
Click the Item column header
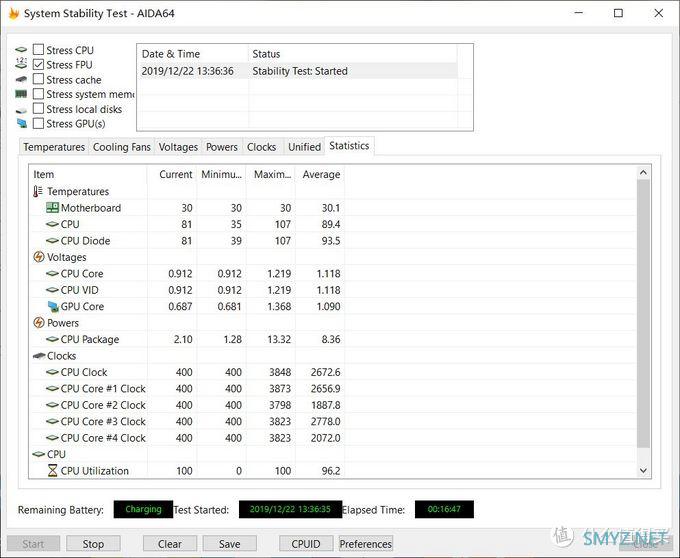tap(88, 174)
